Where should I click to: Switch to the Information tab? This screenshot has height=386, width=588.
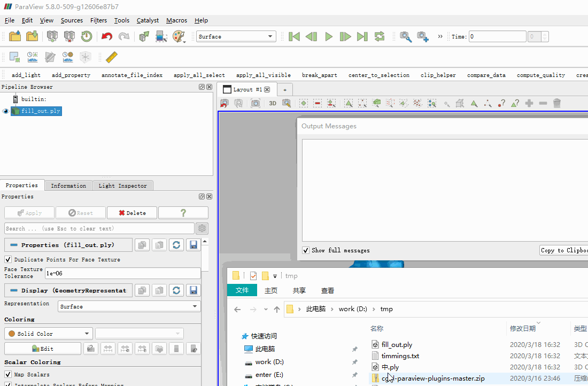pos(68,186)
